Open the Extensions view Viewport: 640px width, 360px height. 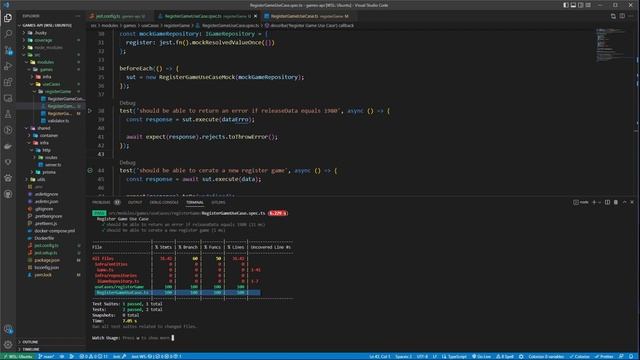pyautogui.click(x=8, y=82)
